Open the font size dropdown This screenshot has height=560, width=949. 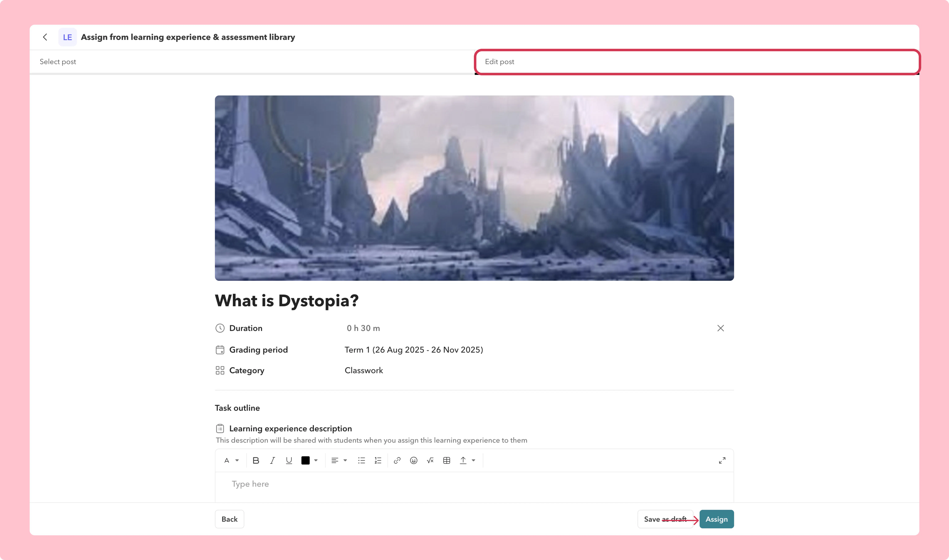pos(232,460)
